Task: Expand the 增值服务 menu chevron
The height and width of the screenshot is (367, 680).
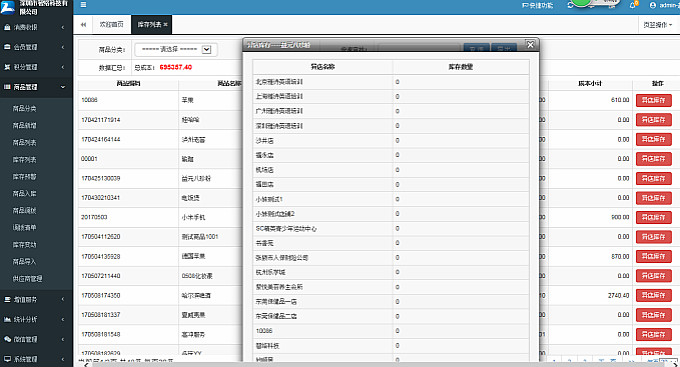Action: pyautogui.click(x=63, y=299)
